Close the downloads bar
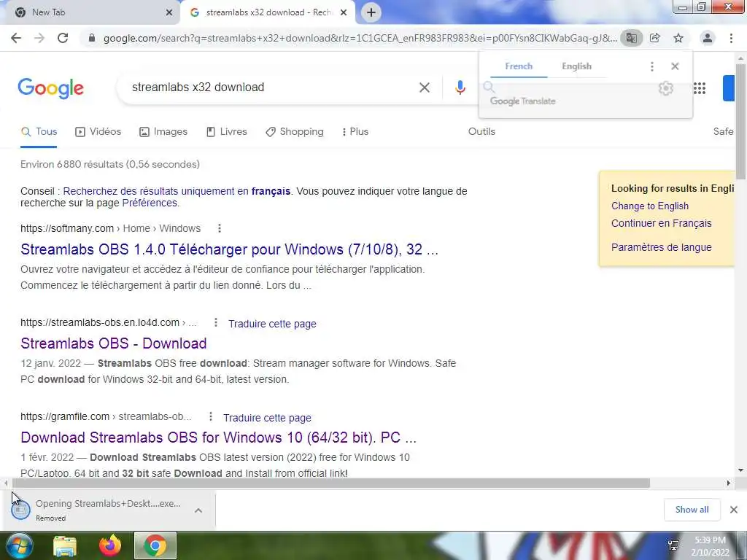747x560 pixels. (734, 510)
